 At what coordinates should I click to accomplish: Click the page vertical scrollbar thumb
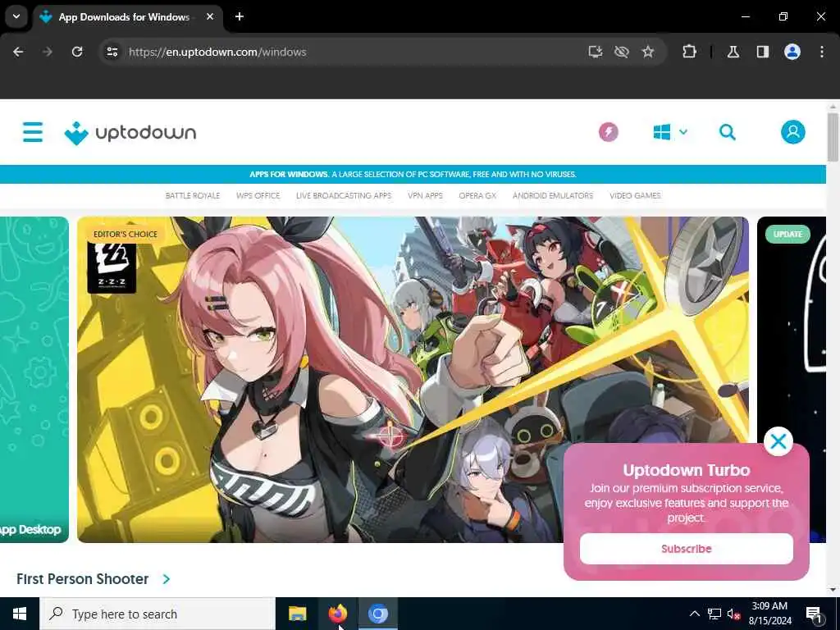pyautogui.click(x=833, y=137)
